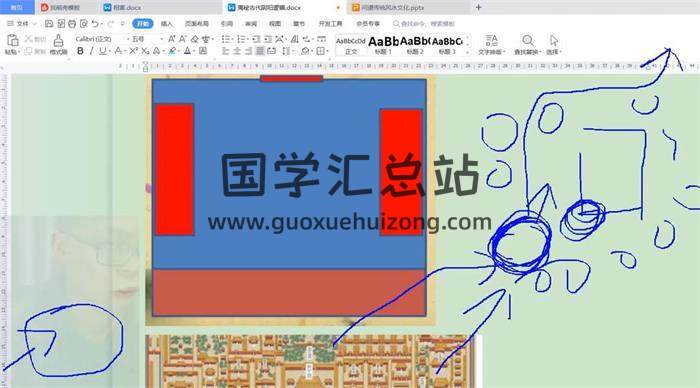The image size is (700, 388).
Task: Click the palace map image below
Action: click(310, 361)
